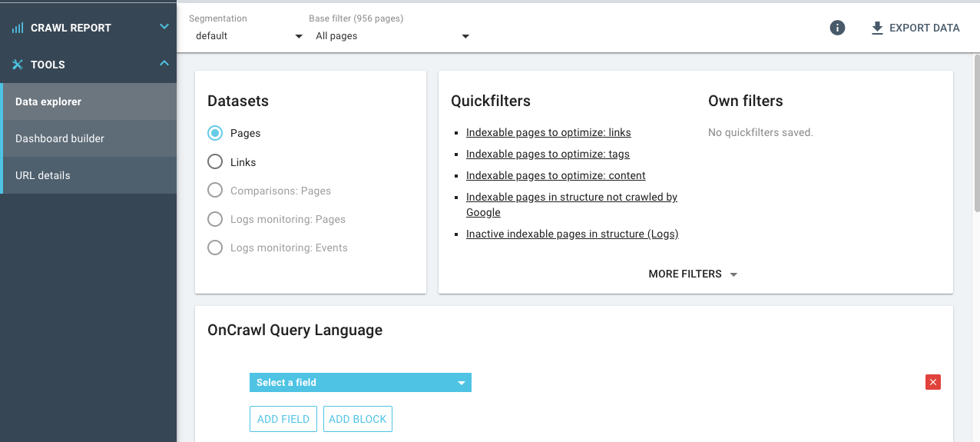Click the Add Field button
This screenshot has height=442, width=980.
283,419
